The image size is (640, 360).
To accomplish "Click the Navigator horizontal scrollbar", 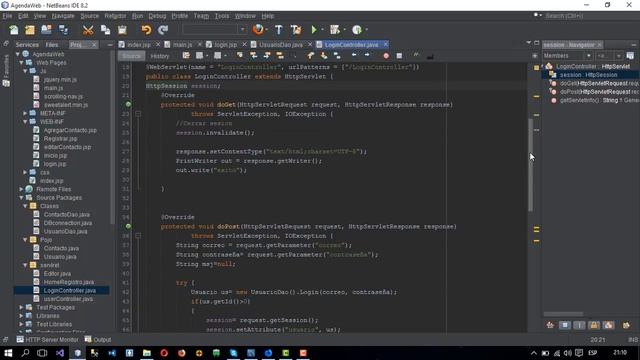I will coord(563,314).
